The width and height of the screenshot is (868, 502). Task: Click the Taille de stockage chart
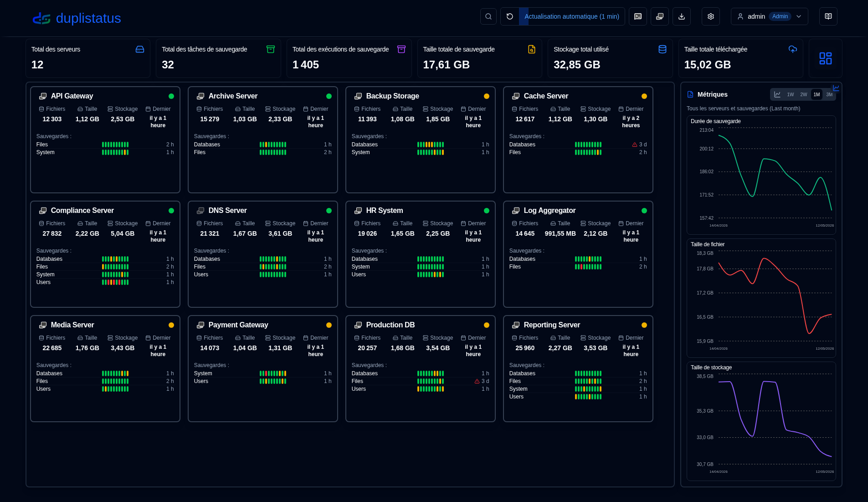point(761,421)
